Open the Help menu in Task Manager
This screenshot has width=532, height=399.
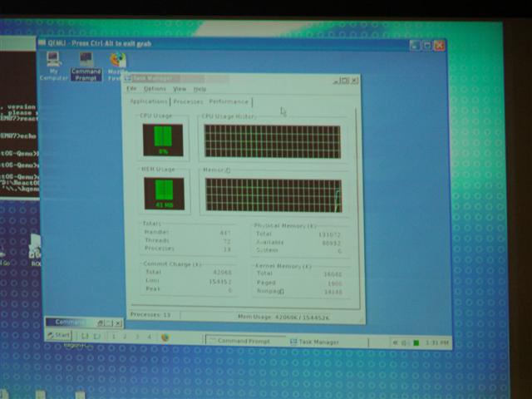[199, 89]
